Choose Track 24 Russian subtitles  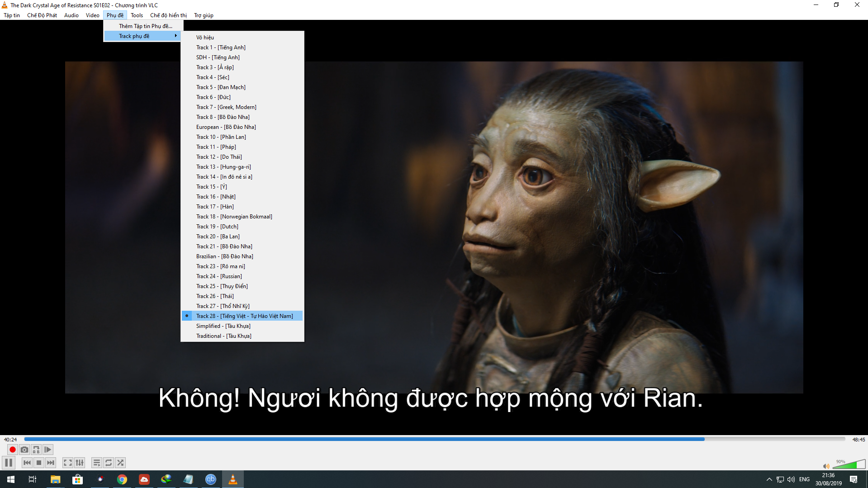242,276
